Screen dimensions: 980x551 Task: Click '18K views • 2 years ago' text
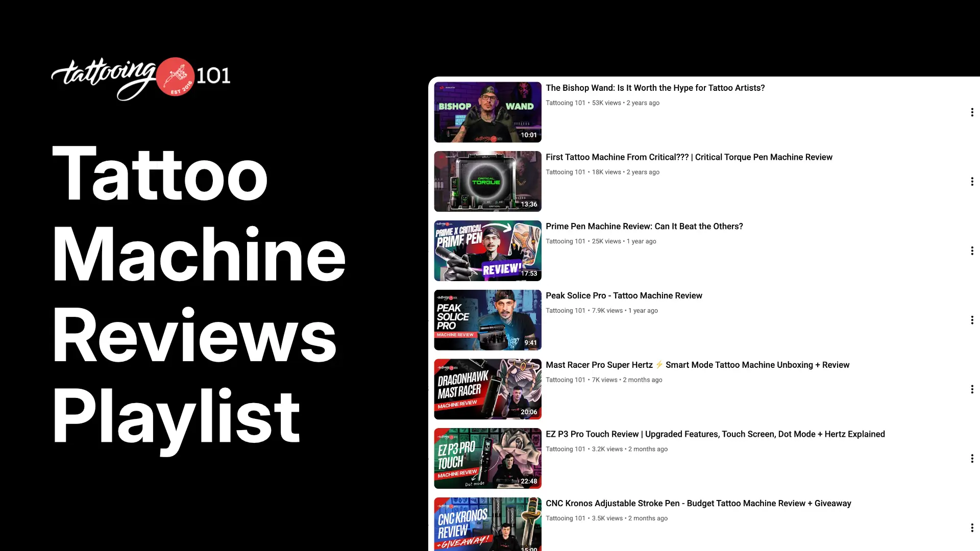626,172
